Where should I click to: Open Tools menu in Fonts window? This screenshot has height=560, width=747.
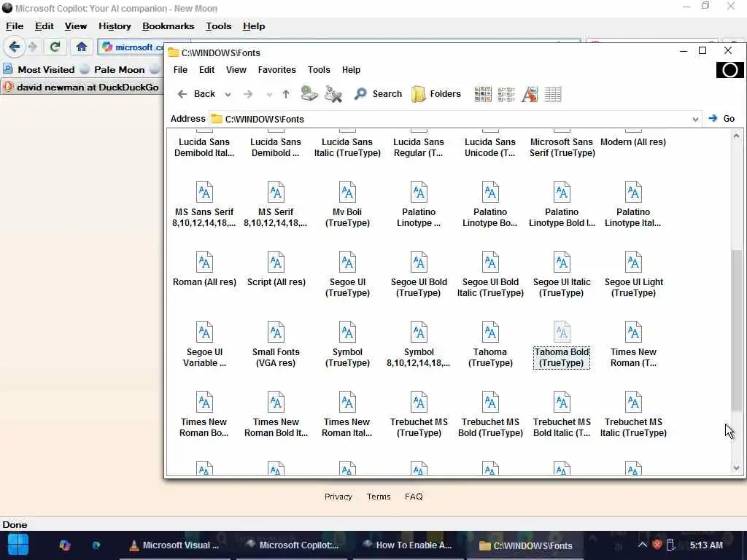click(319, 69)
